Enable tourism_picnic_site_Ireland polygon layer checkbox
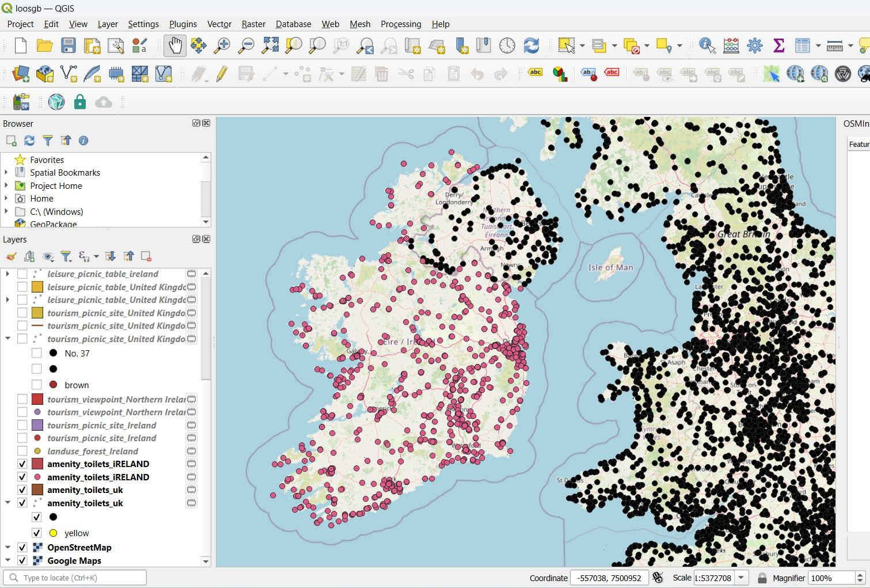The width and height of the screenshot is (870, 588). click(22, 425)
